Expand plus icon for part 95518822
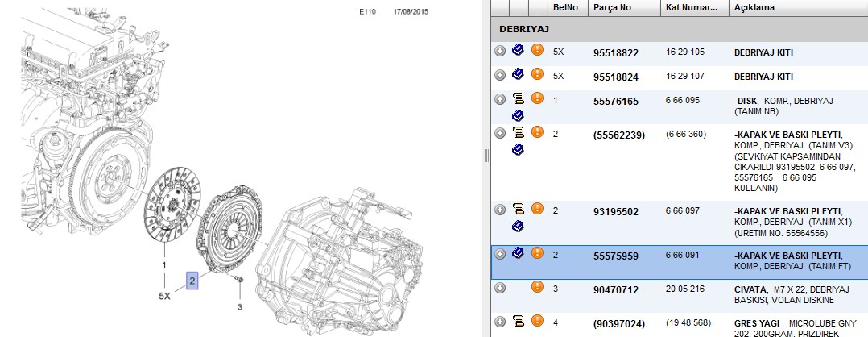Viewport: 868px width, 337px height. click(500, 51)
